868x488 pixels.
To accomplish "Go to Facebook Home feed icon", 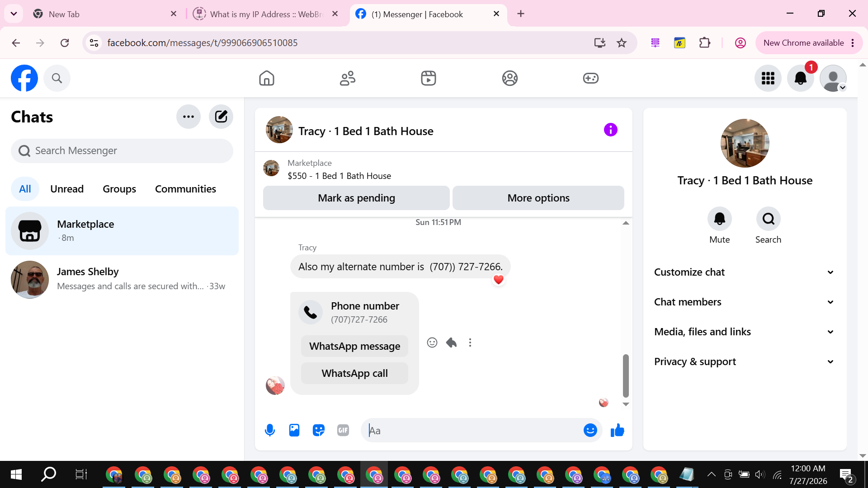I will click(267, 78).
